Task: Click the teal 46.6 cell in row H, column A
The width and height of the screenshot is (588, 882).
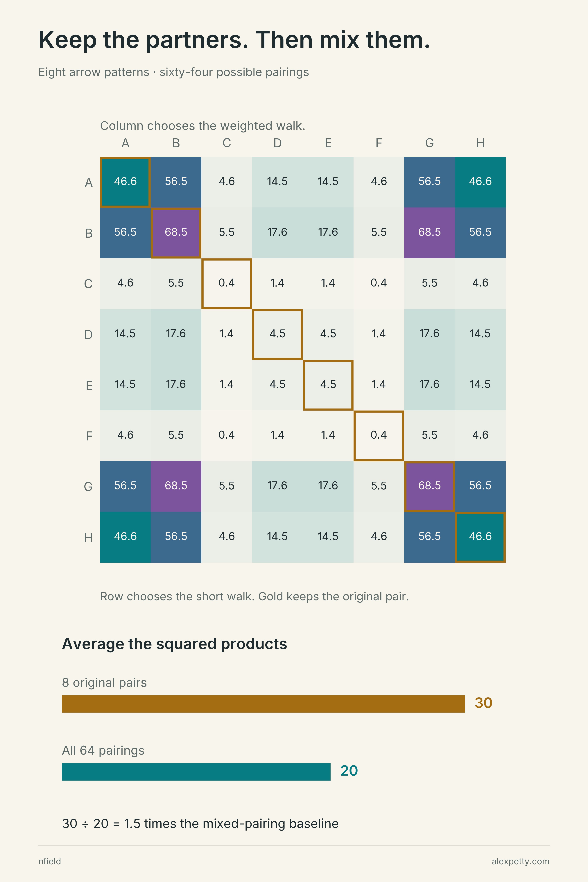Action: coord(125,537)
